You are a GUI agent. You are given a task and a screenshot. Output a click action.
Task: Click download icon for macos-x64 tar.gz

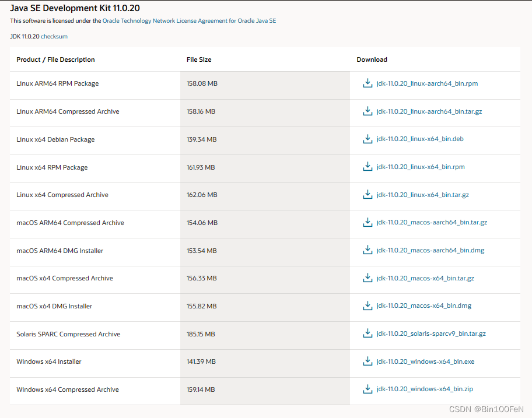tap(367, 278)
